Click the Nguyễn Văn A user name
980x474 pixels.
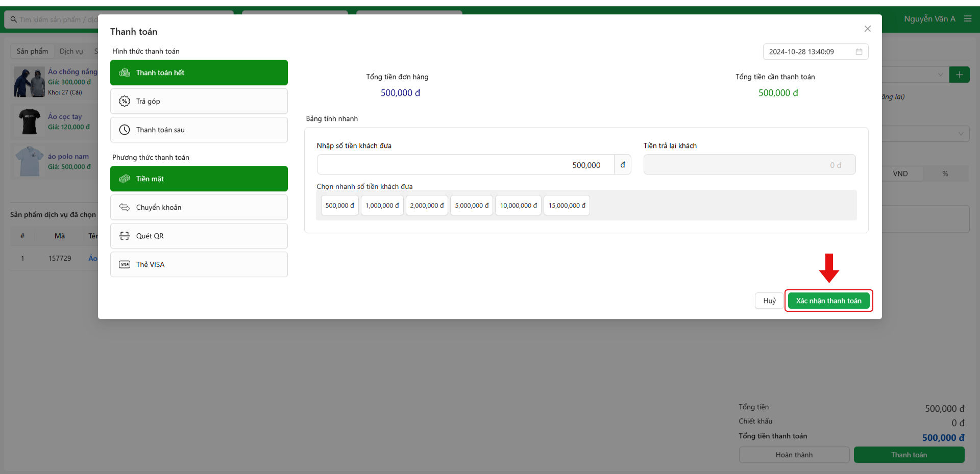[x=929, y=19]
